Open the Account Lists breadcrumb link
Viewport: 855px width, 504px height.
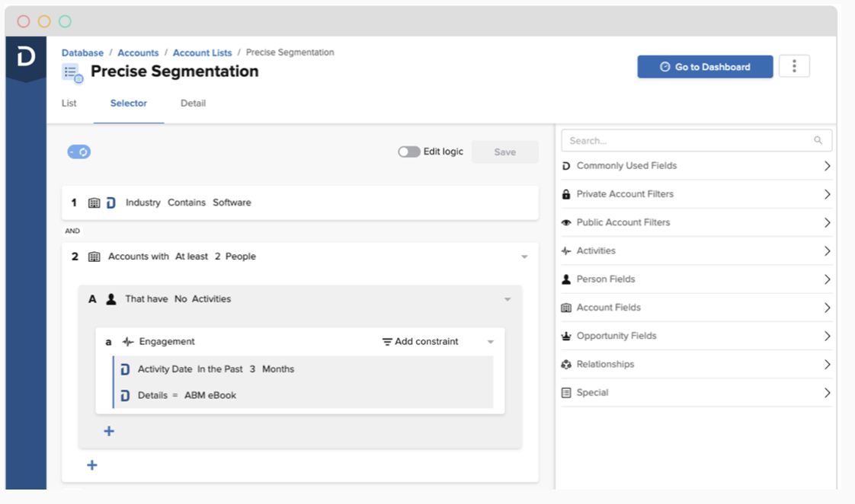tap(202, 53)
